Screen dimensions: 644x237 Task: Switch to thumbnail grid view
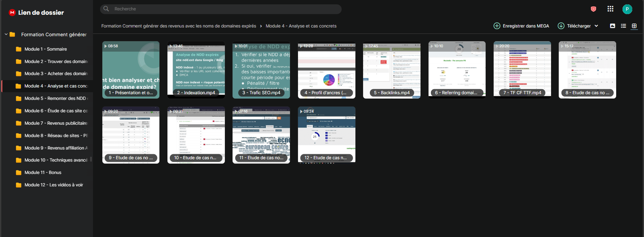tap(634, 26)
